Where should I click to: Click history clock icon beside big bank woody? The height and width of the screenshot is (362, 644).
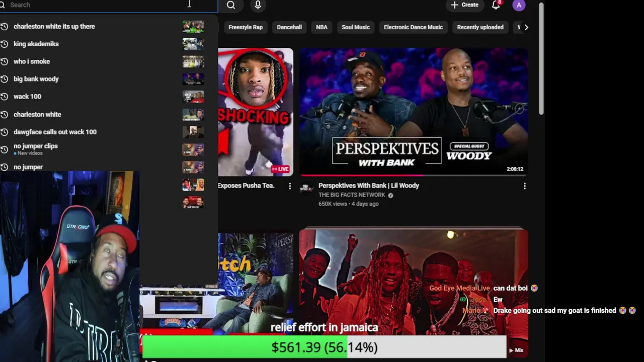pos(4,79)
